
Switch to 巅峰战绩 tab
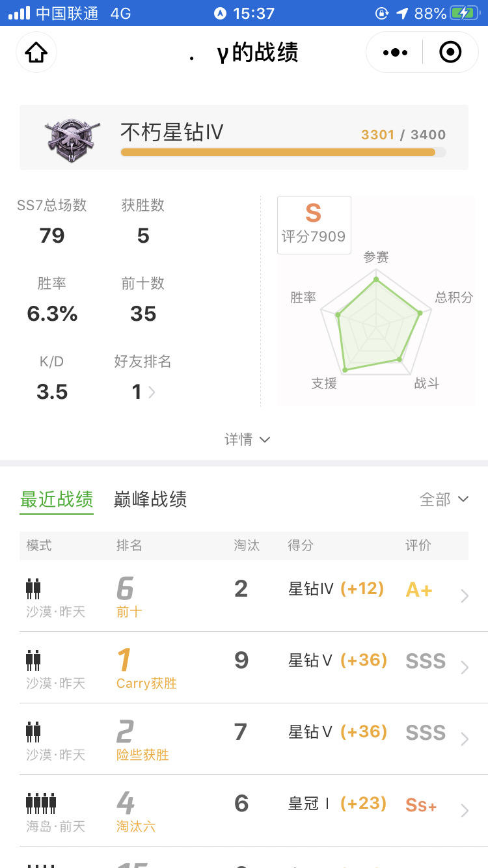tap(150, 499)
